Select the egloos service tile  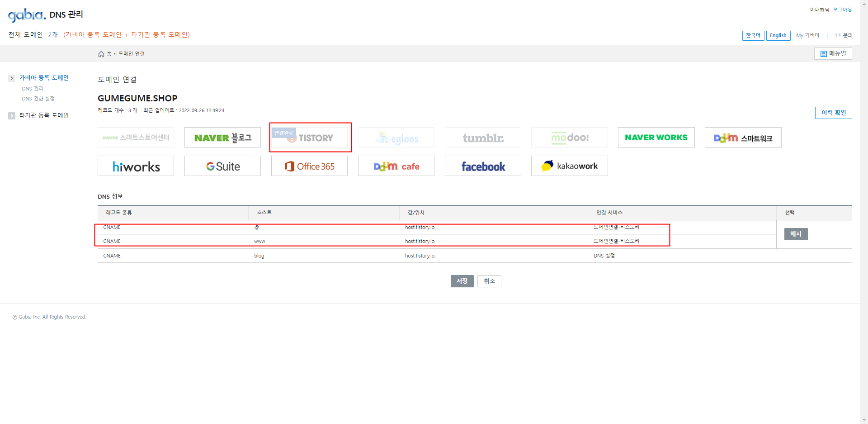[x=396, y=138]
